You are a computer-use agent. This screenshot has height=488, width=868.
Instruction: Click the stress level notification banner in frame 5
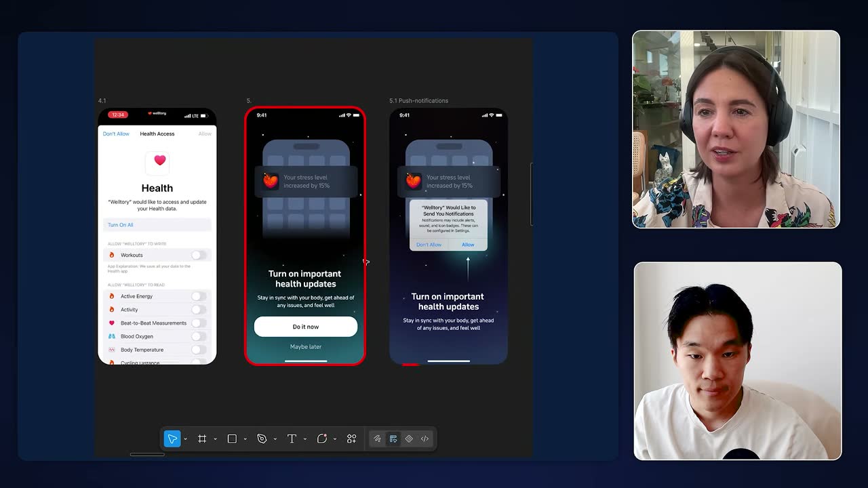(306, 182)
